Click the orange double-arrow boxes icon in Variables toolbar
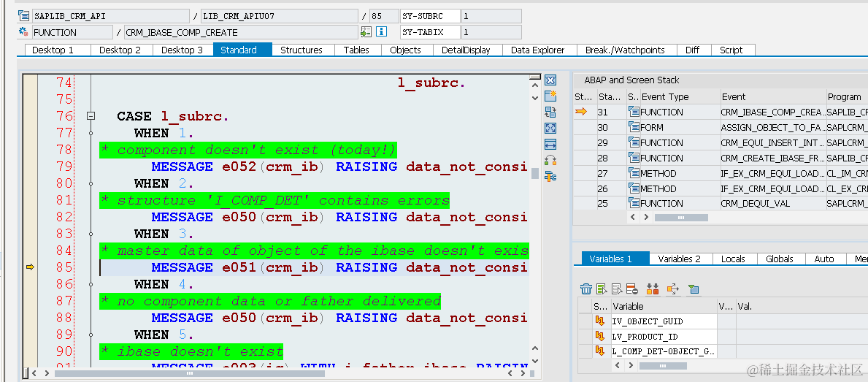Viewport: 868px width, 382px height. [x=653, y=289]
